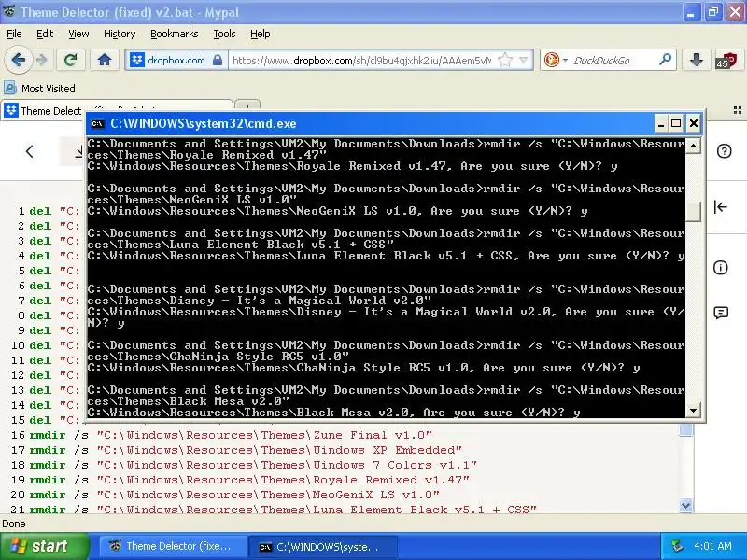Screen dimensions: 747x560
Task: Open the Tools menu
Action: coord(224,34)
